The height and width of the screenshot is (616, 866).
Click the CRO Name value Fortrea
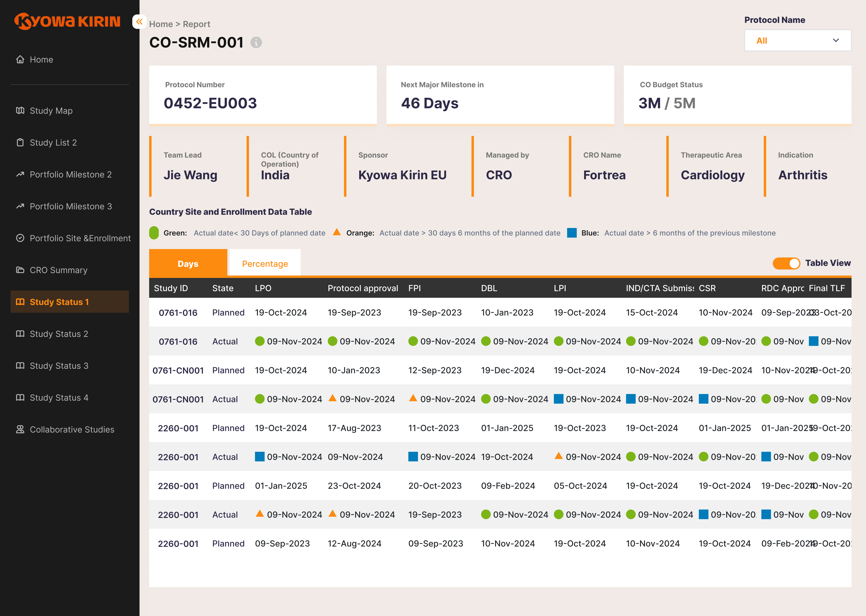(x=604, y=175)
